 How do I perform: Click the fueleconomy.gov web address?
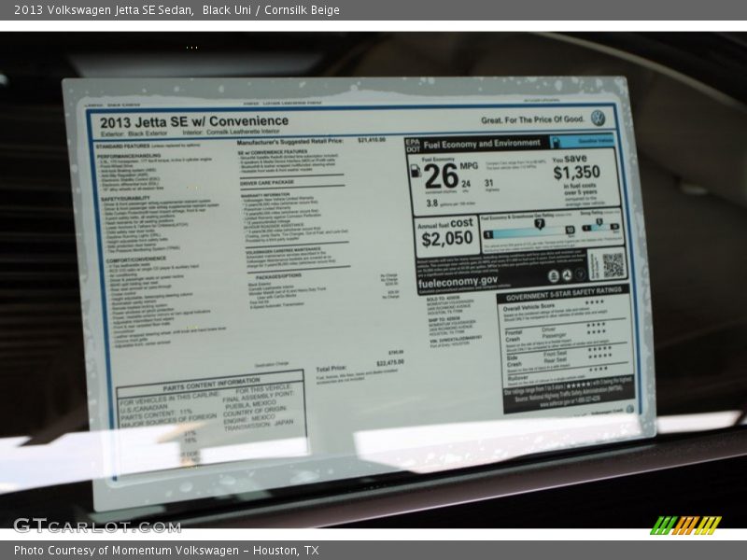click(x=458, y=280)
